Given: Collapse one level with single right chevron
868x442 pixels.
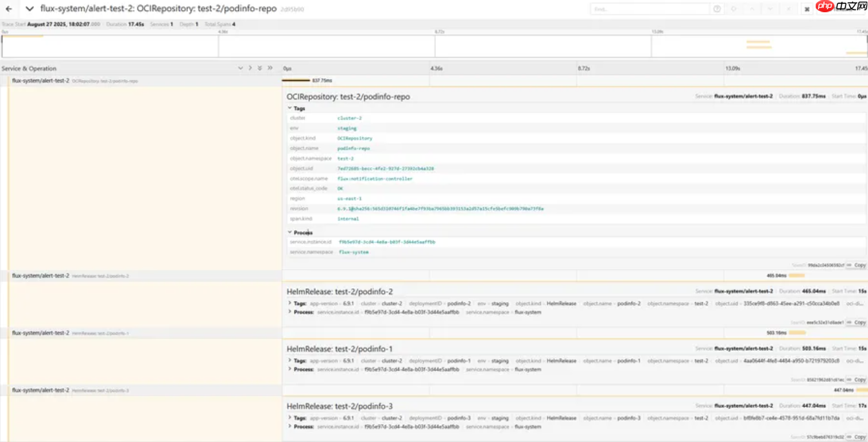Looking at the screenshot, I should point(250,68).
